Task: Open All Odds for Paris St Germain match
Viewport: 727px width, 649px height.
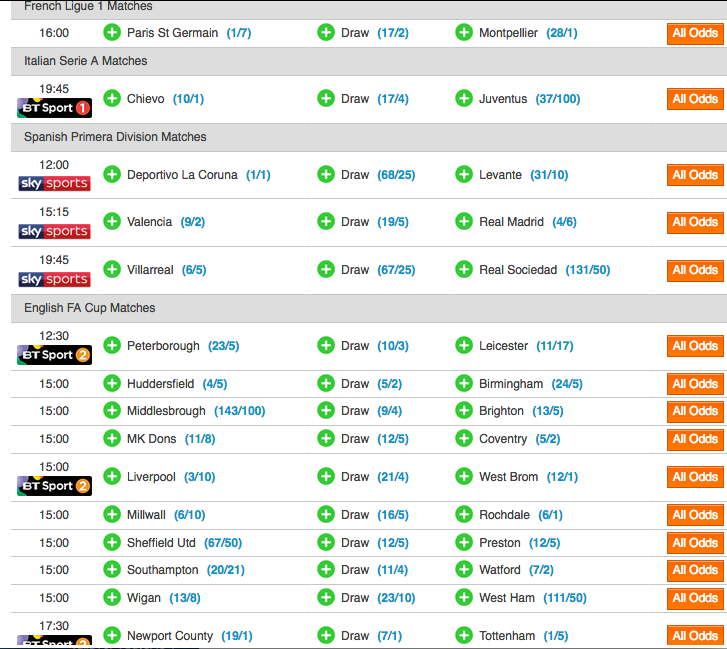Action: [695, 33]
